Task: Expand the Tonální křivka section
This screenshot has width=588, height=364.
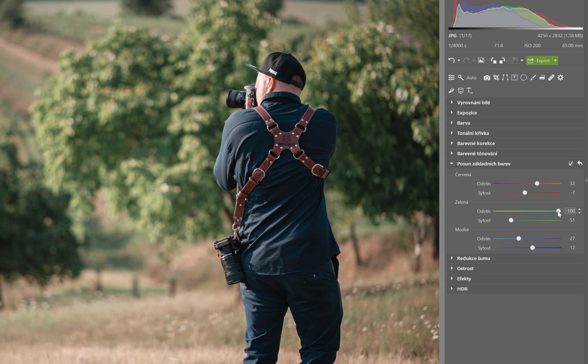Action: click(473, 133)
